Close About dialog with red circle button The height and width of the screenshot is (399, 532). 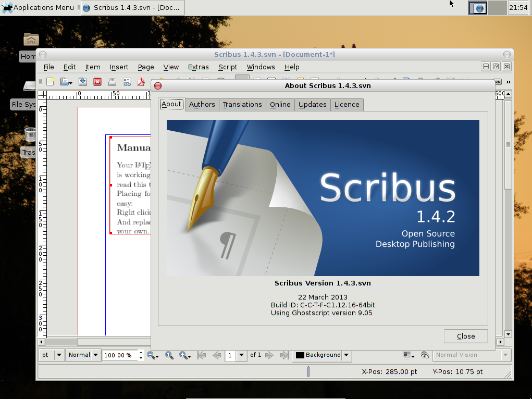coord(158,86)
